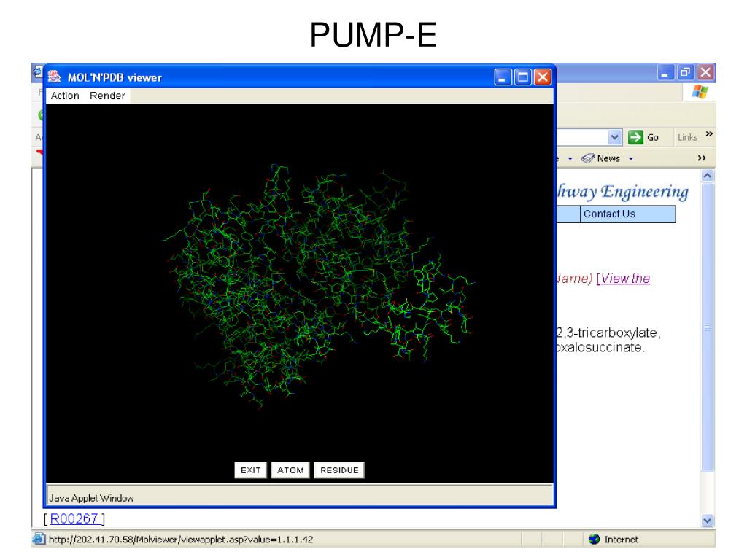Image resolution: width=747 pixels, height=560 pixels.
Task: Click the Links toolbar label
Action: pos(687,137)
